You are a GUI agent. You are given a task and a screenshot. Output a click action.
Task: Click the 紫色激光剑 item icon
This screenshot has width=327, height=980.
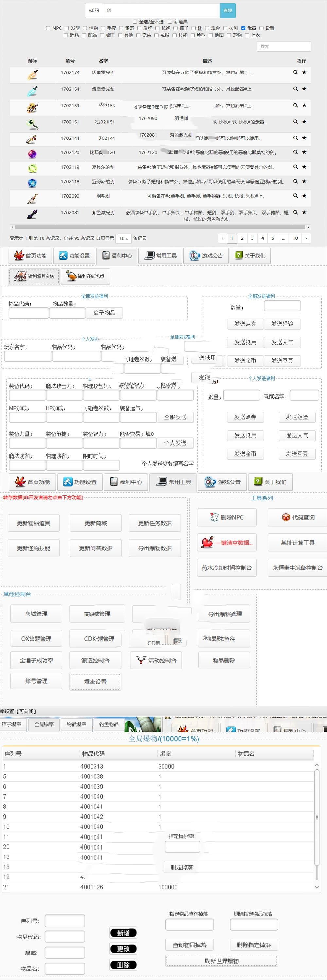(32, 214)
